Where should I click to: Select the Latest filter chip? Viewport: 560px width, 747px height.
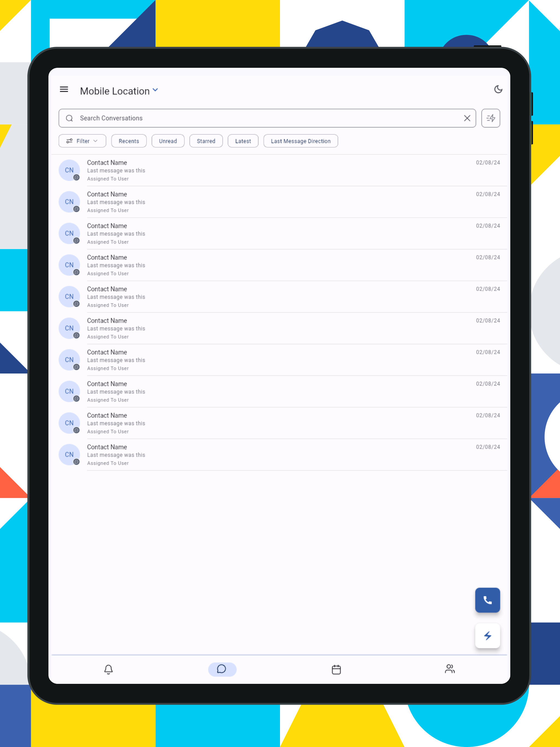pos(243,141)
